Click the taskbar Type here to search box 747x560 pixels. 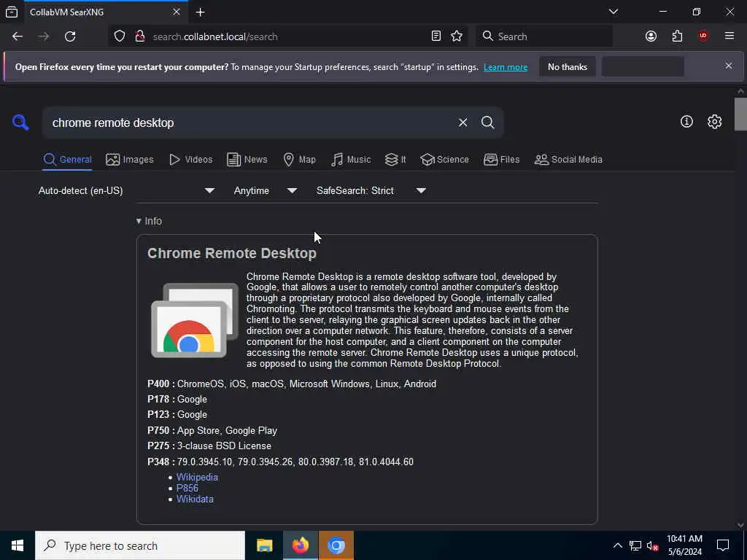tap(140, 545)
